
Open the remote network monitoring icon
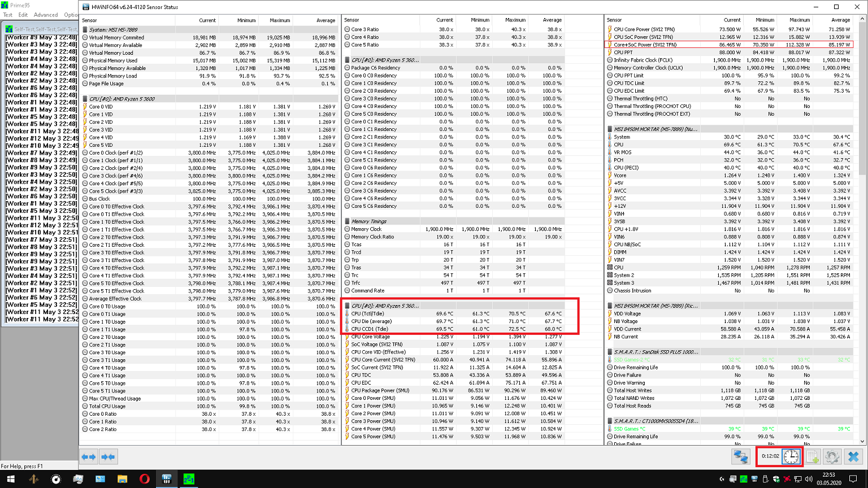coord(740,456)
